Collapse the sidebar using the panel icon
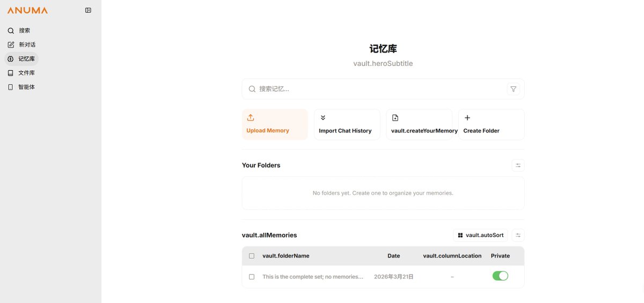Image resolution: width=644 pixels, height=303 pixels. pyautogui.click(x=88, y=10)
